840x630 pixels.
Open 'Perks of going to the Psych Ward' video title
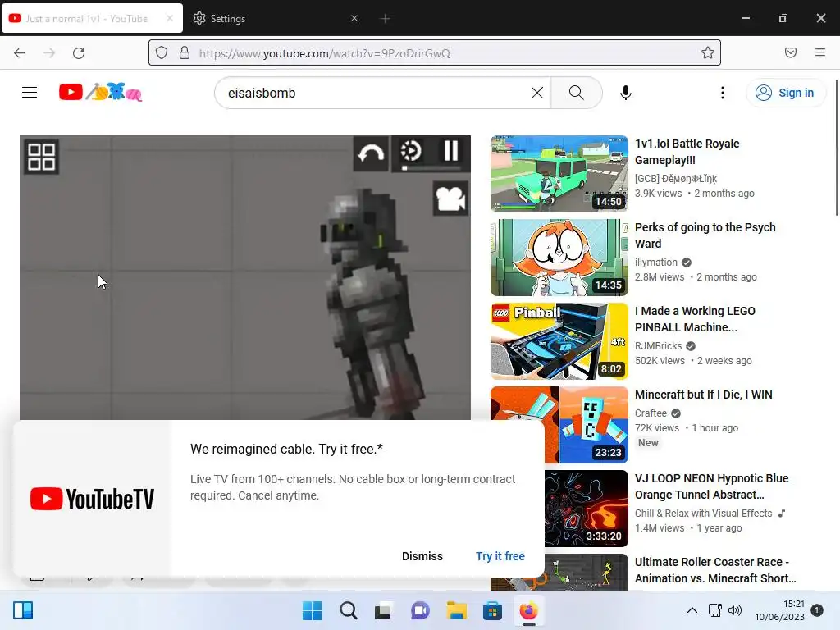(705, 235)
